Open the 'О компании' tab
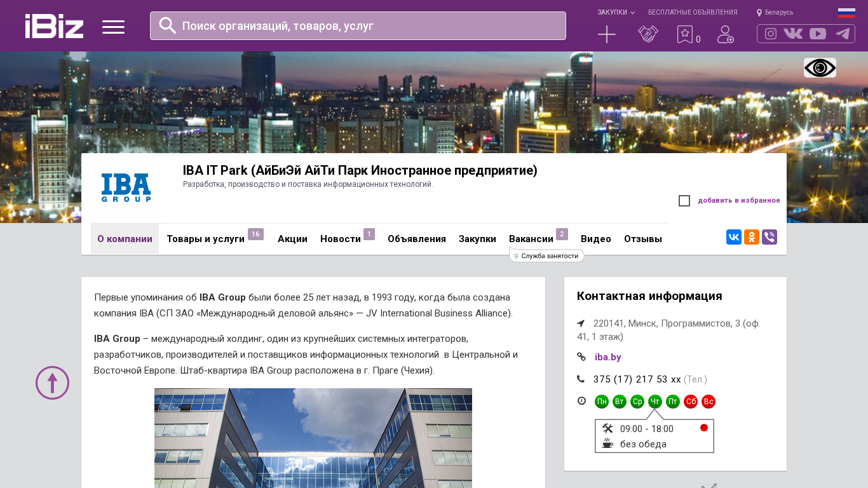The image size is (868, 488). coord(125,239)
